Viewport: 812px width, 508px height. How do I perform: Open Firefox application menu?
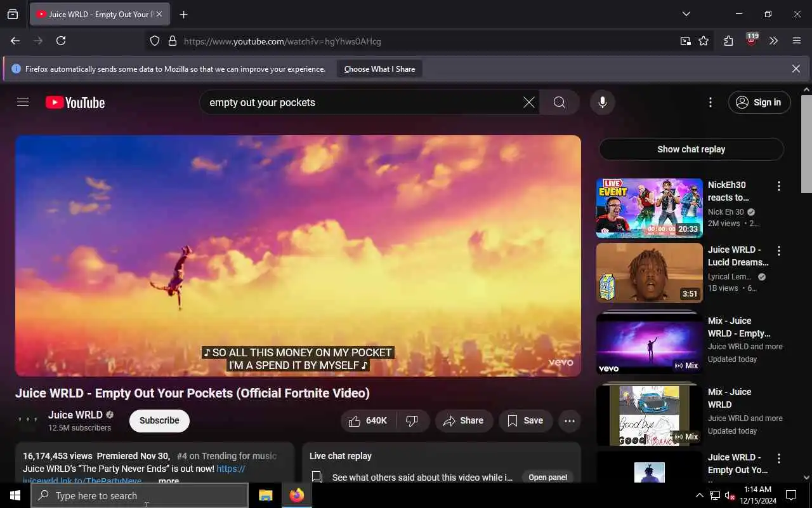click(797, 41)
